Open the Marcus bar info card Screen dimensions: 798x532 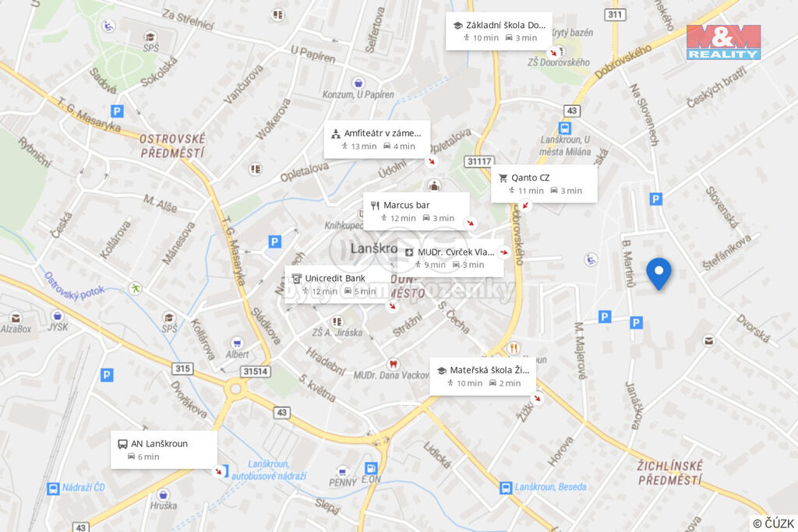click(416, 211)
